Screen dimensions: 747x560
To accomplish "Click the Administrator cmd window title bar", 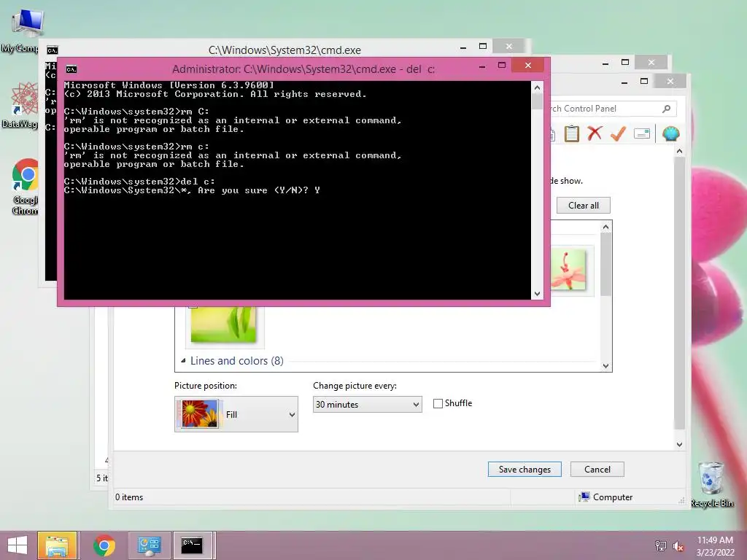I will pyautogui.click(x=303, y=69).
